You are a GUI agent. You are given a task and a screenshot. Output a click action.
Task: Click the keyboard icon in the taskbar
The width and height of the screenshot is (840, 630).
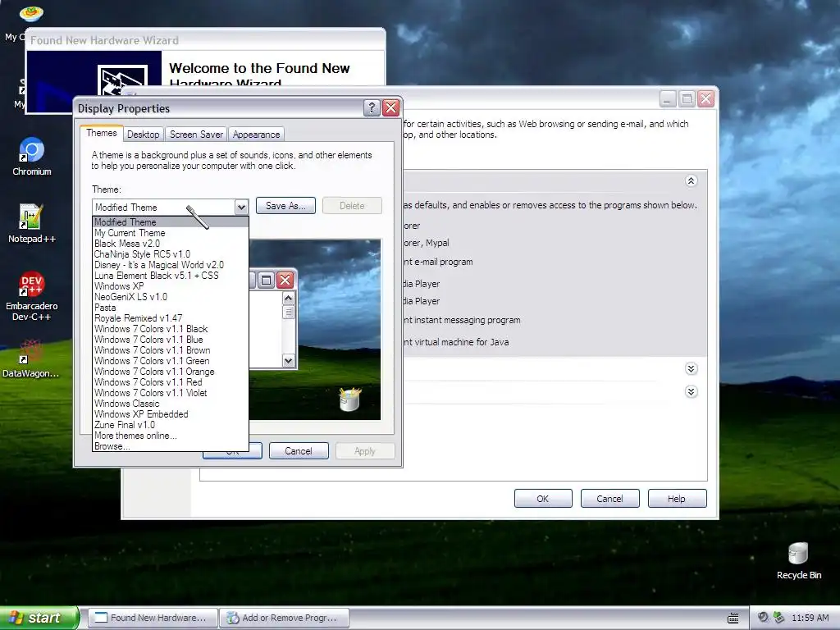tap(733, 619)
